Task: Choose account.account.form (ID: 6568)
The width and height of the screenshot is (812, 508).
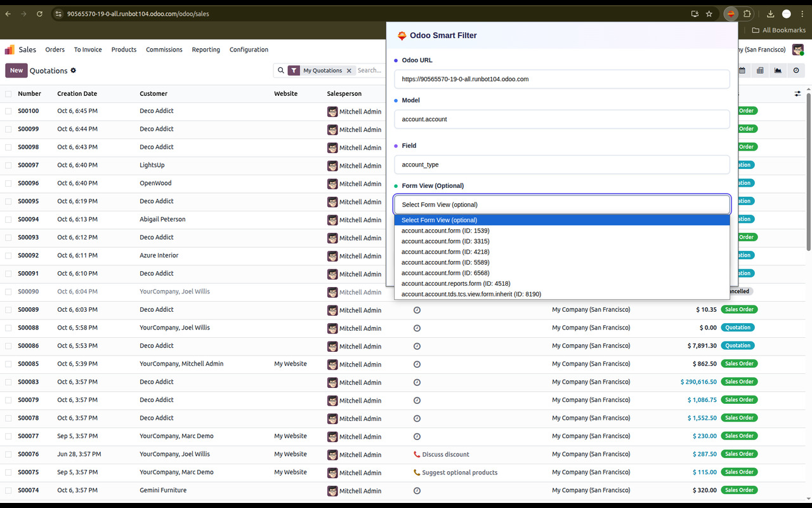Action: (x=562, y=273)
